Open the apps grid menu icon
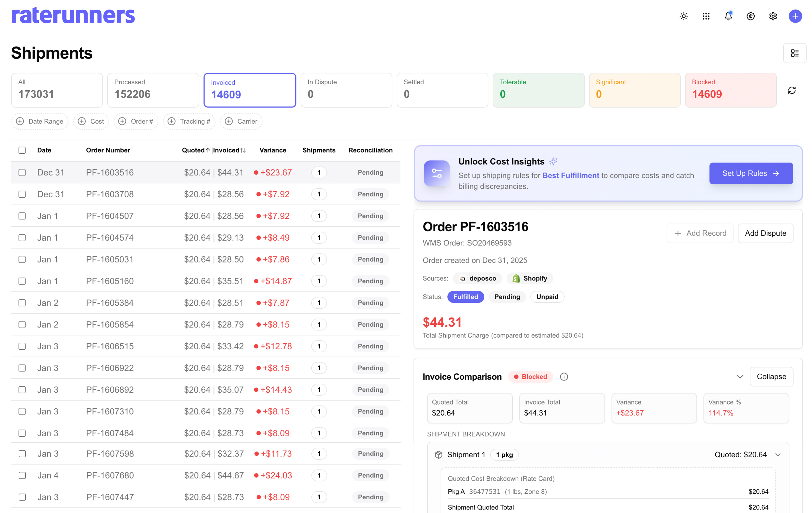Image resolution: width=812 pixels, height=513 pixels. pos(706,16)
